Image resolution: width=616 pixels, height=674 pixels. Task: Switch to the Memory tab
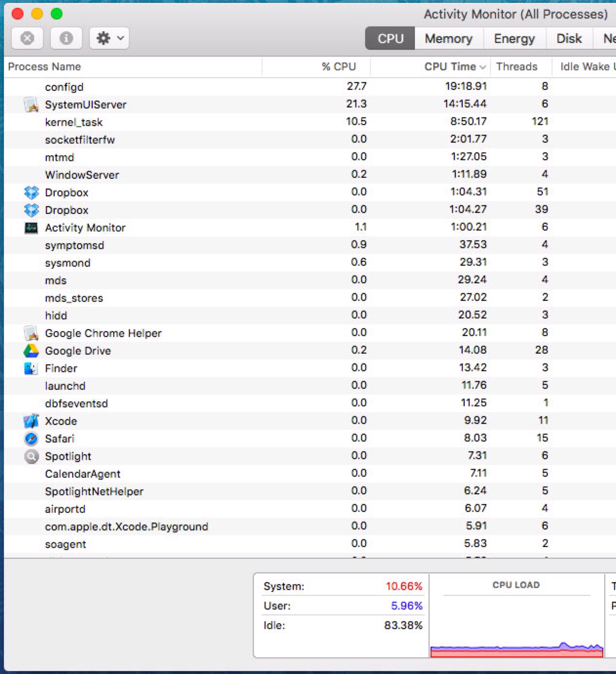coord(449,38)
